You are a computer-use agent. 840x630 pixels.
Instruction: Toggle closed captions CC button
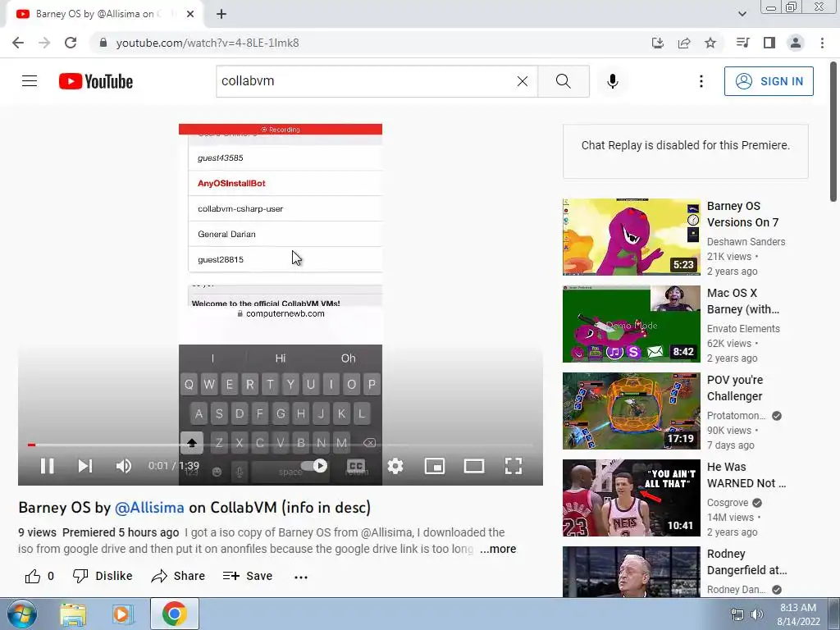point(356,466)
